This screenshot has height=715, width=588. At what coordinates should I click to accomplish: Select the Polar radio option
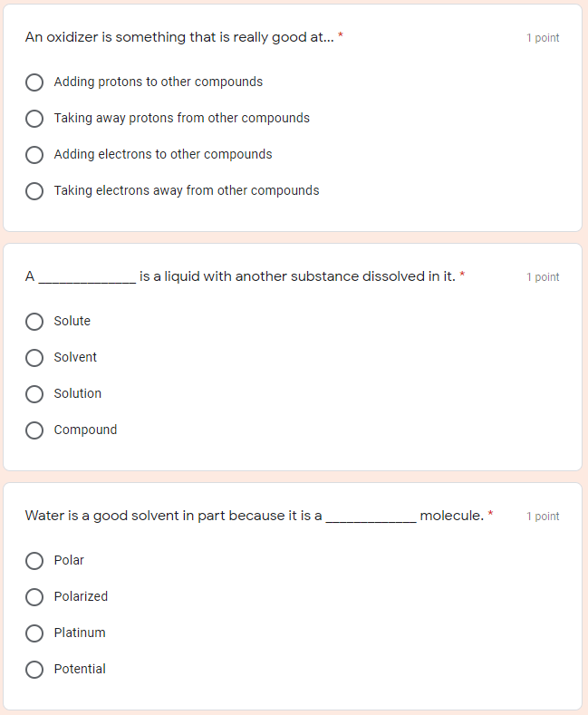click(x=34, y=561)
